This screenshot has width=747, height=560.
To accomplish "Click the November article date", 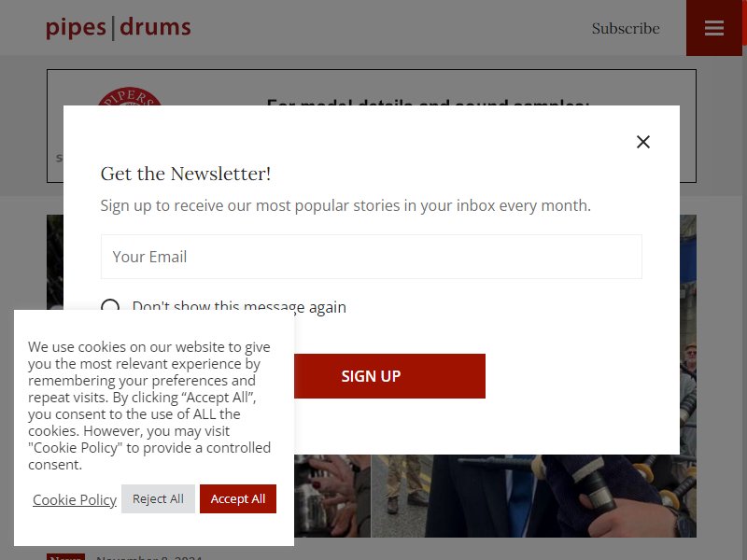I will (x=149, y=556).
